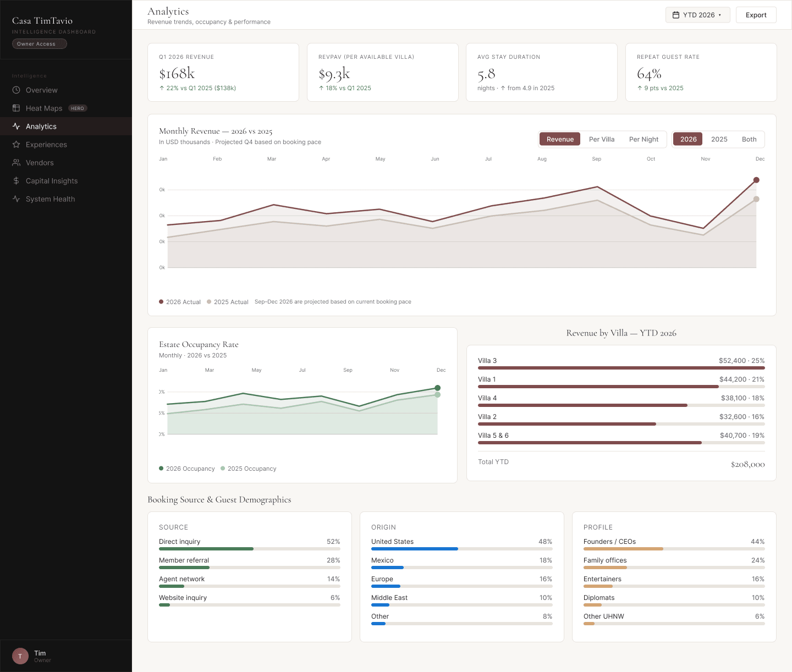Open Experiences page
Screen dimensions: 792x672
tap(66, 145)
